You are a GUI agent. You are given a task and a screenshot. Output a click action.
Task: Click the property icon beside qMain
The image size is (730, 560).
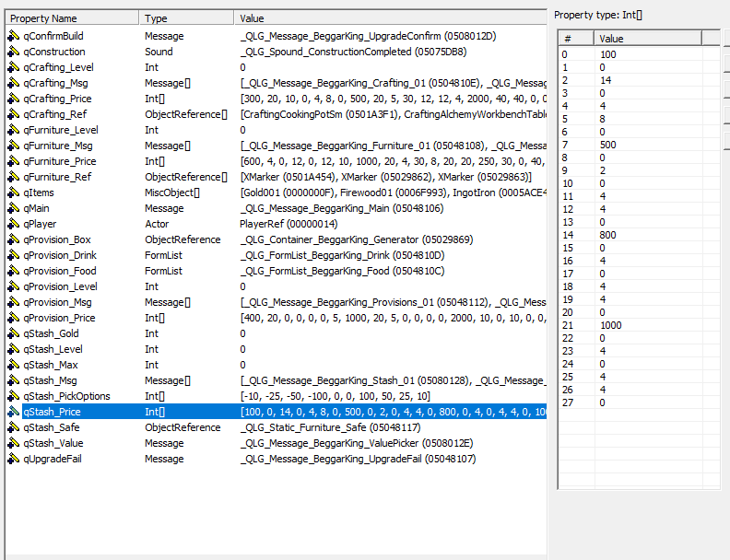pyautogui.click(x=14, y=208)
